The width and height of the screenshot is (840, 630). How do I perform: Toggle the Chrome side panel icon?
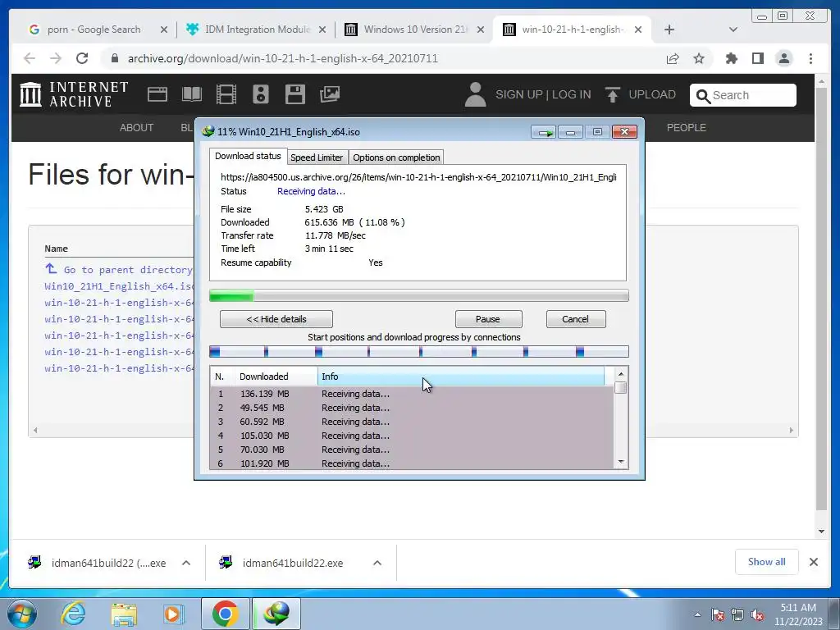click(x=757, y=58)
